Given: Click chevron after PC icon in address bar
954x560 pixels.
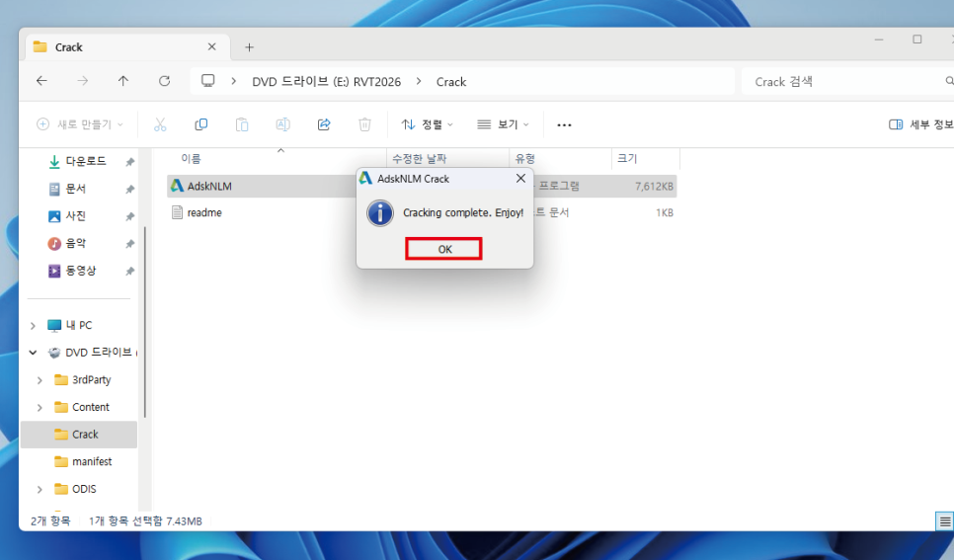Looking at the screenshot, I should pos(234,81).
